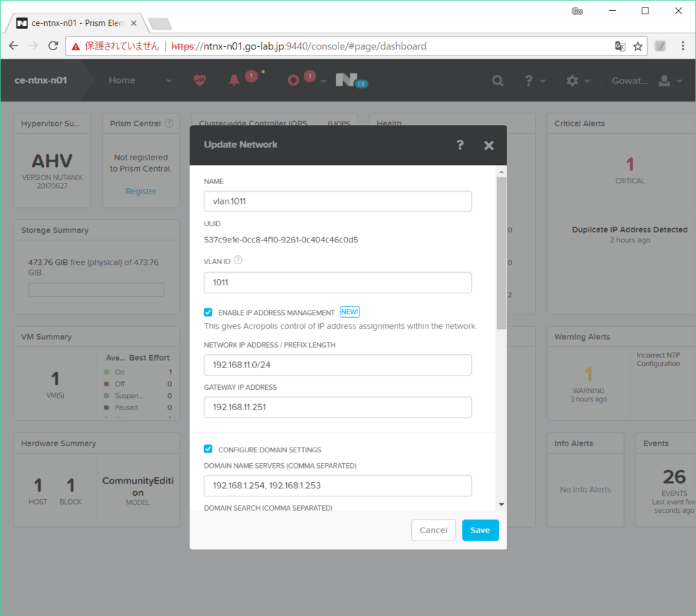Click the Nutanix CE logo icon

[x=351, y=80]
